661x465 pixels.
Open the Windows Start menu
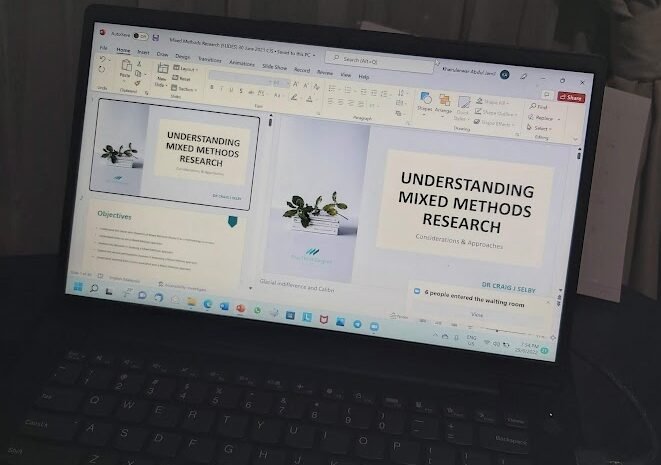tap(78, 287)
